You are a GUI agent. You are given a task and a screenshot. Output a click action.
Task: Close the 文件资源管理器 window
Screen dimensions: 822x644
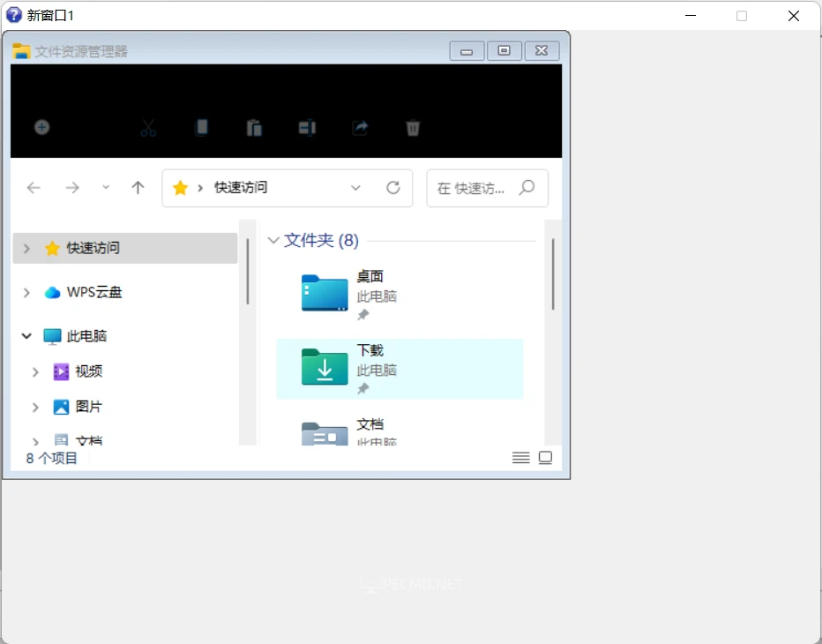click(542, 51)
